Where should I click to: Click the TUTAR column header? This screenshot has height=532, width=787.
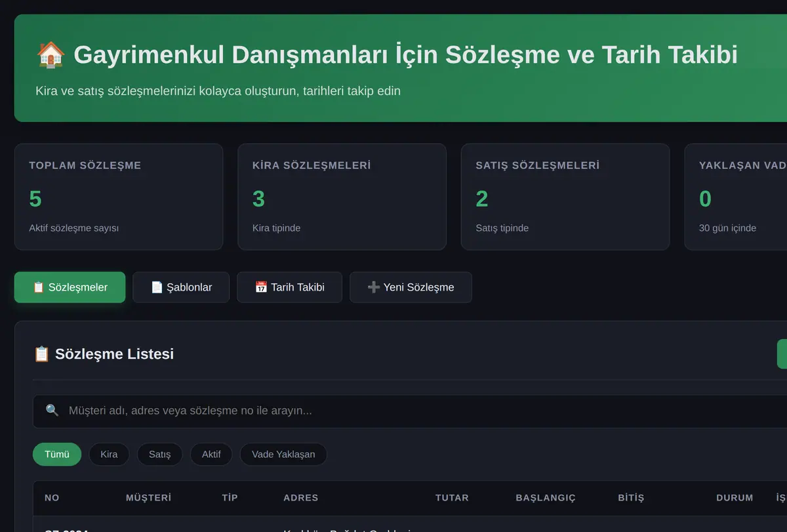pos(452,498)
